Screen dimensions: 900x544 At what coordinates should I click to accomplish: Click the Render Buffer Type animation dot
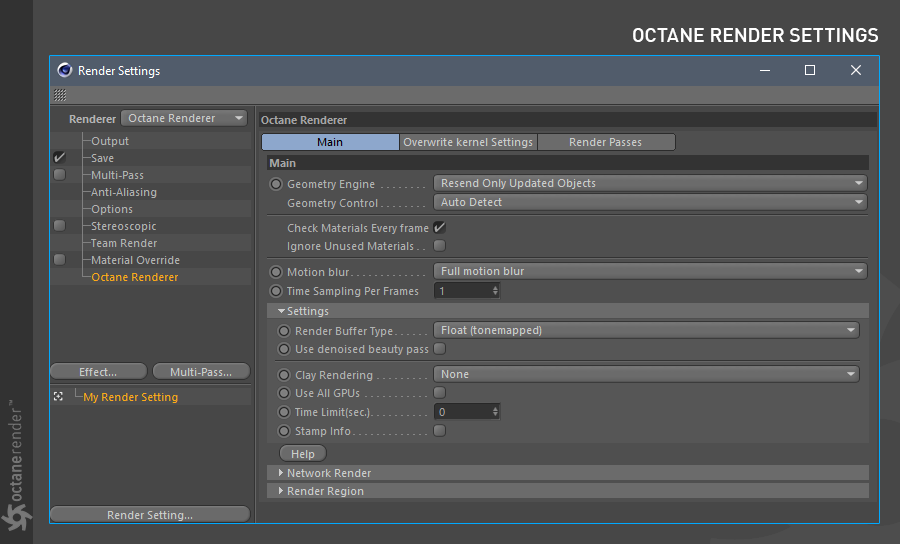click(284, 331)
